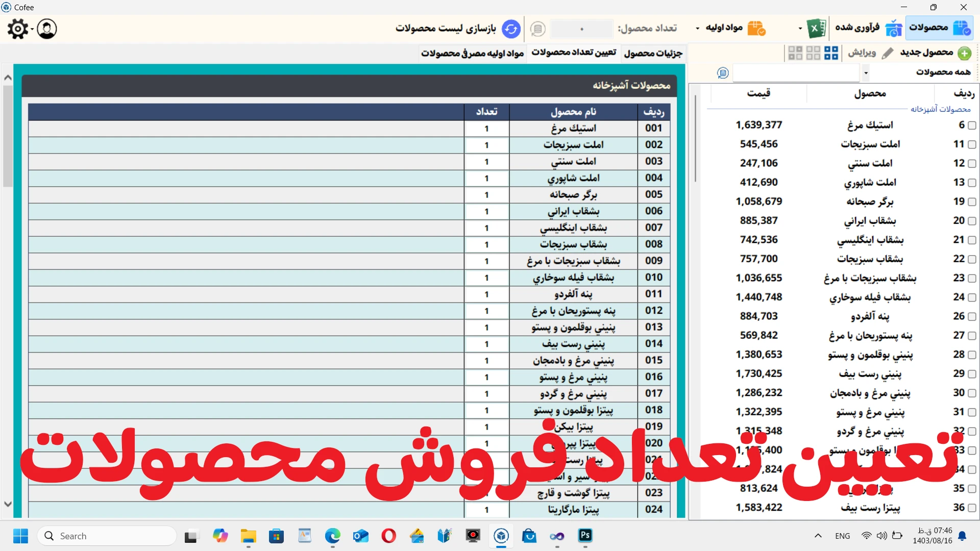Screen dimensions: 980x551
Task: Click the quantity cell for row 001
Action: [486, 129]
